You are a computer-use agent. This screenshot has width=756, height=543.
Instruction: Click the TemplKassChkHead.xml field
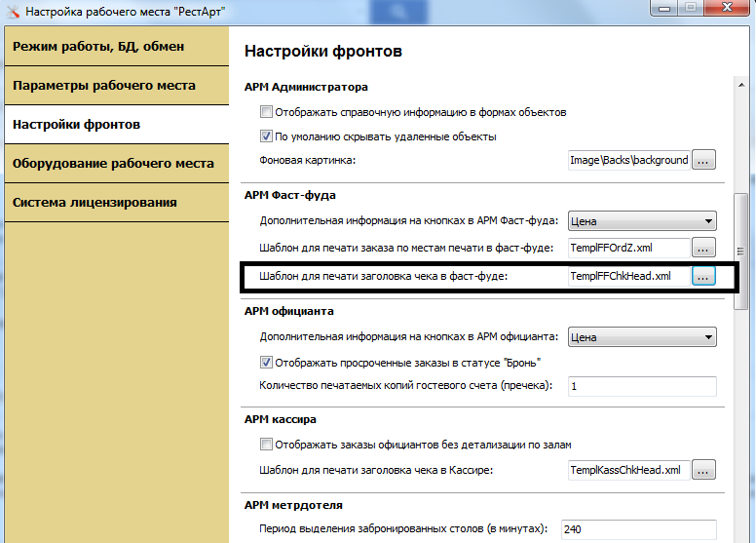tap(629, 470)
